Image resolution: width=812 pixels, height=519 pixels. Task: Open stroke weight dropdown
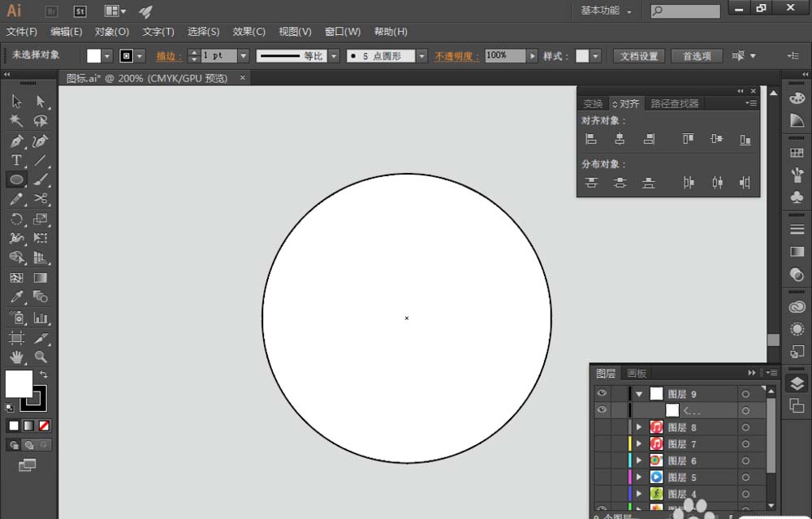tap(244, 56)
